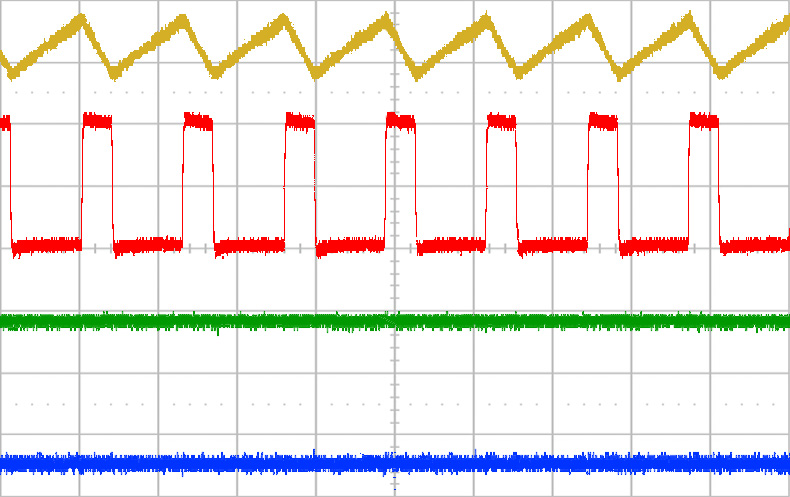This screenshot has height=497, width=790.
Task: Click the green trace at the center vertical axis
Action: (395, 321)
